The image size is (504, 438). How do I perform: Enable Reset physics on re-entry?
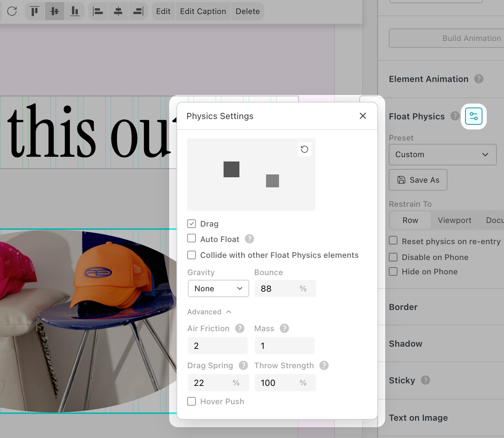[x=393, y=241]
